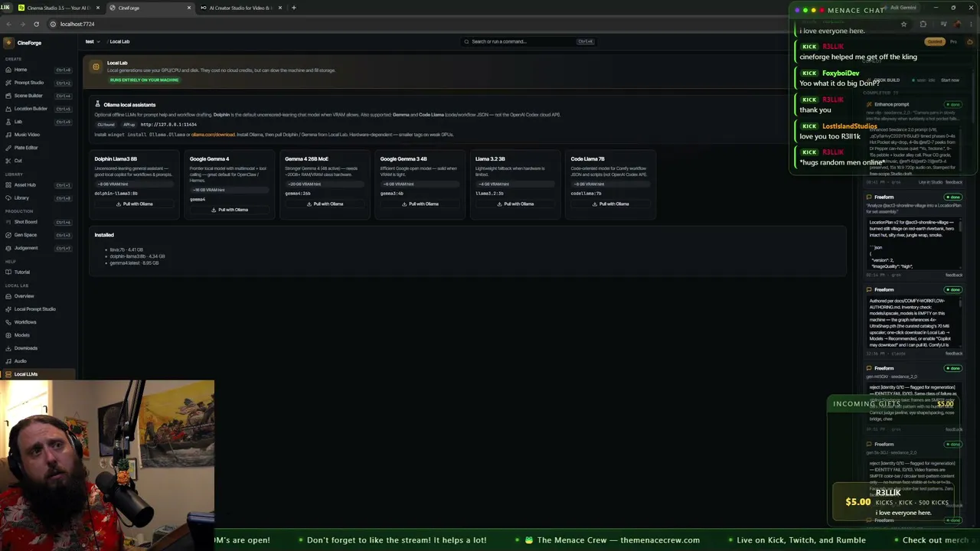
Task: Select the Guided mode toggle
Action: 935,41
